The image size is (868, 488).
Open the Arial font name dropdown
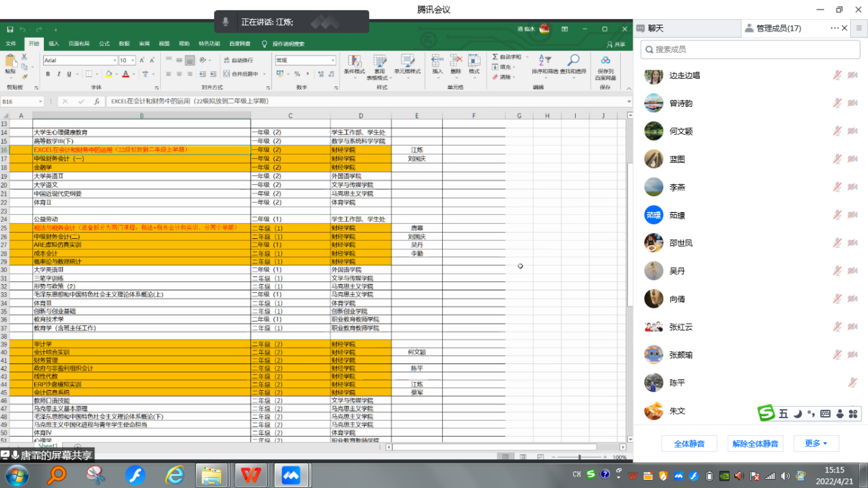tap(114, 60)
